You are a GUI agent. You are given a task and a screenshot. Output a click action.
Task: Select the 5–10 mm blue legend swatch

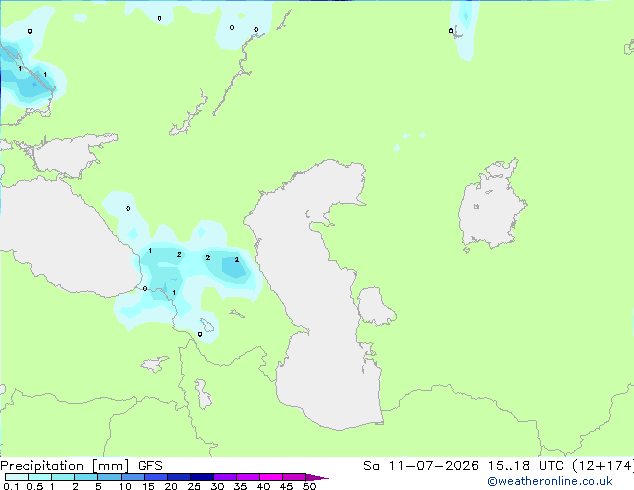point(109,477)
